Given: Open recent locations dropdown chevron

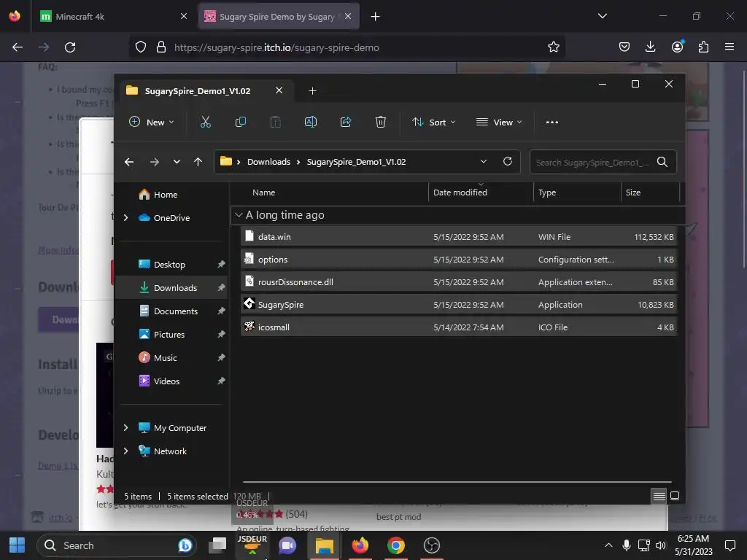Looking at the screenshot, I should 177,162.
